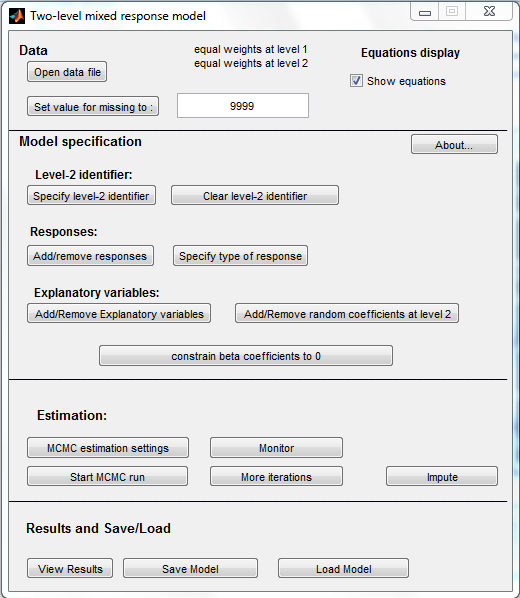Screen dimensions: 520x598
Task: Clear level-2 identifier button
Action: (255, 196)
